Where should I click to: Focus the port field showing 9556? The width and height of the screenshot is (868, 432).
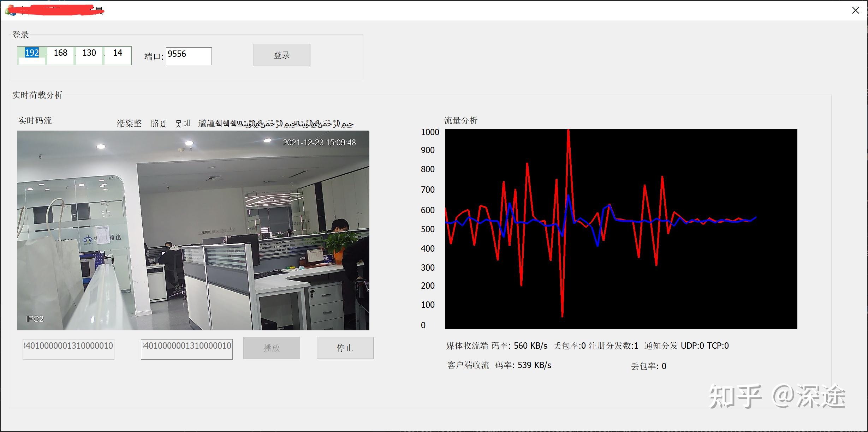point(189,56)
